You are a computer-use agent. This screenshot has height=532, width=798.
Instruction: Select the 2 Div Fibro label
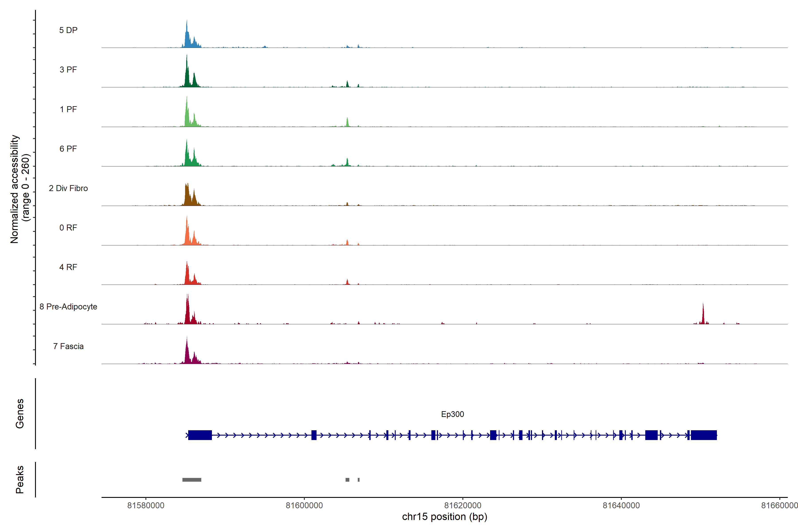[68, 188]
